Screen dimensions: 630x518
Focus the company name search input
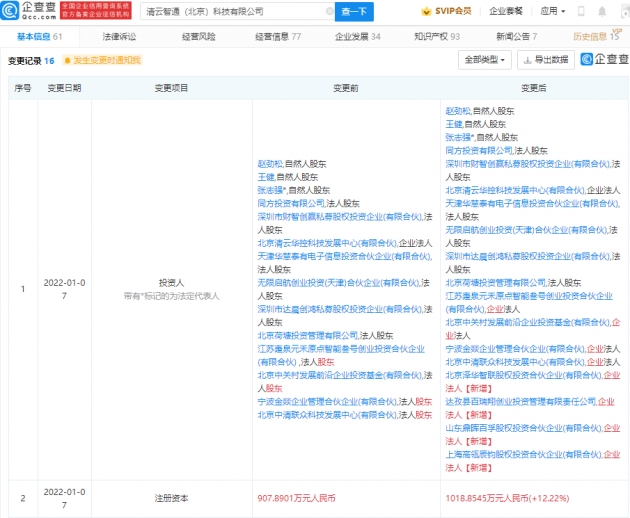point(235,12)
